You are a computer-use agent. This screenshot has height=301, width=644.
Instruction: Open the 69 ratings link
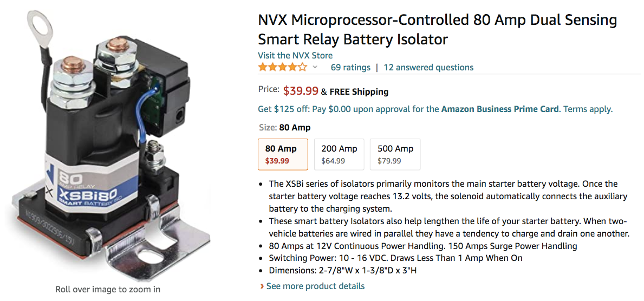tap(350, 67)
